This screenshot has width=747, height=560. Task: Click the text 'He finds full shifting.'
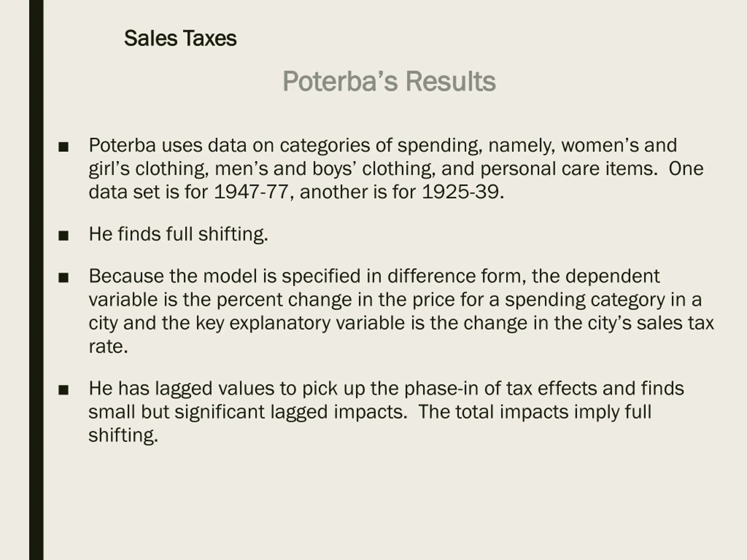178,234
